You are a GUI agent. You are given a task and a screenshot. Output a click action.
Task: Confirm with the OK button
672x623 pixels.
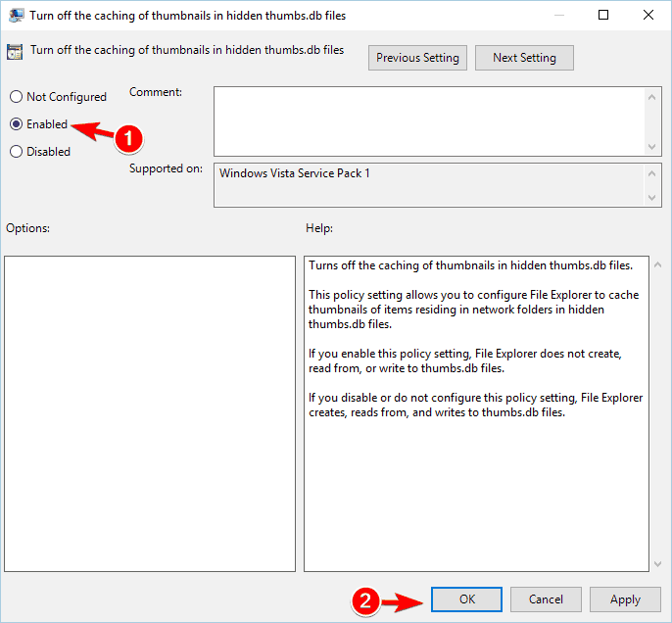[x=466, y=599]
